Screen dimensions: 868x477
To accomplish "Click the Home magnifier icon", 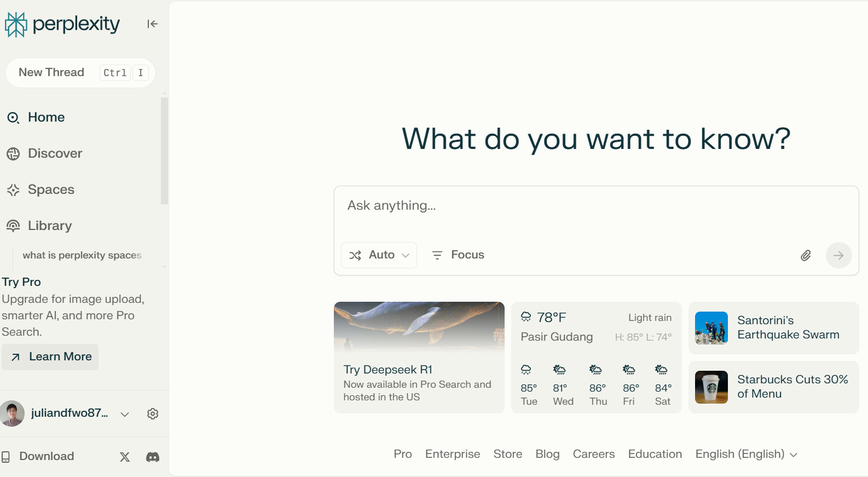I will point(13,118).
